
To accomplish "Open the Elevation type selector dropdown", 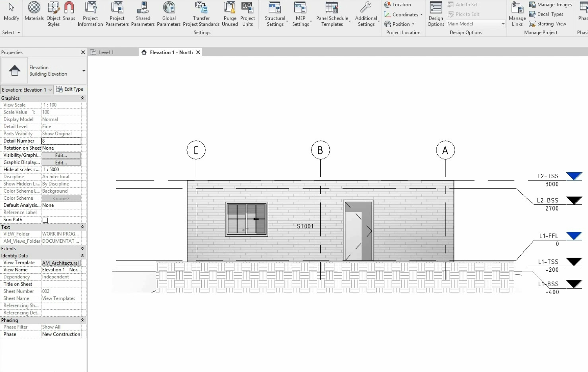I will pyautogui.click(x=83, y=71).
